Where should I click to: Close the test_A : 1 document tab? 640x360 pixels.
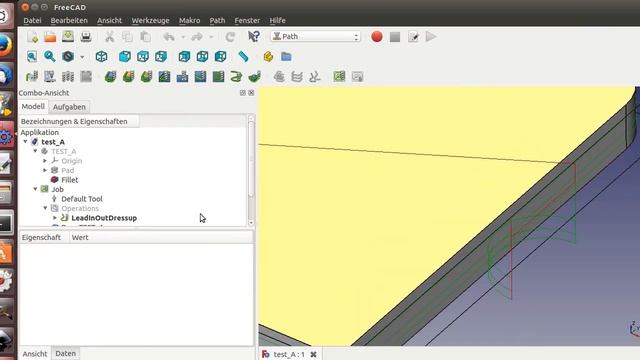(x=313, y=354)
